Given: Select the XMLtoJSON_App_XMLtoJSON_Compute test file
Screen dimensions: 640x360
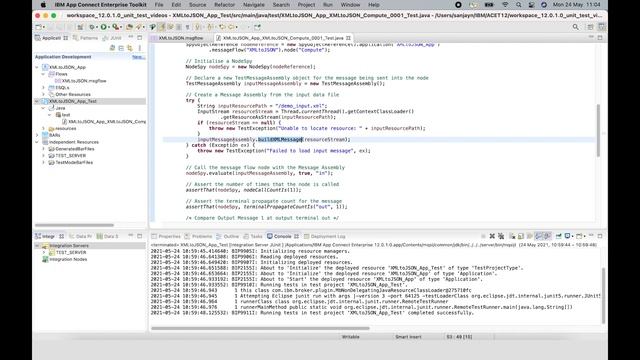Looking at the screenshot, I should (104, 122).
